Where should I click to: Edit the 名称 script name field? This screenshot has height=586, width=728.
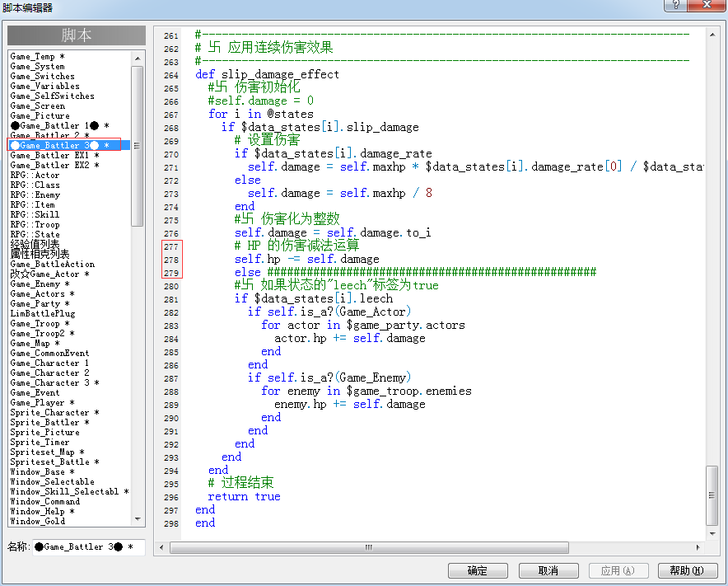(88, 547)
